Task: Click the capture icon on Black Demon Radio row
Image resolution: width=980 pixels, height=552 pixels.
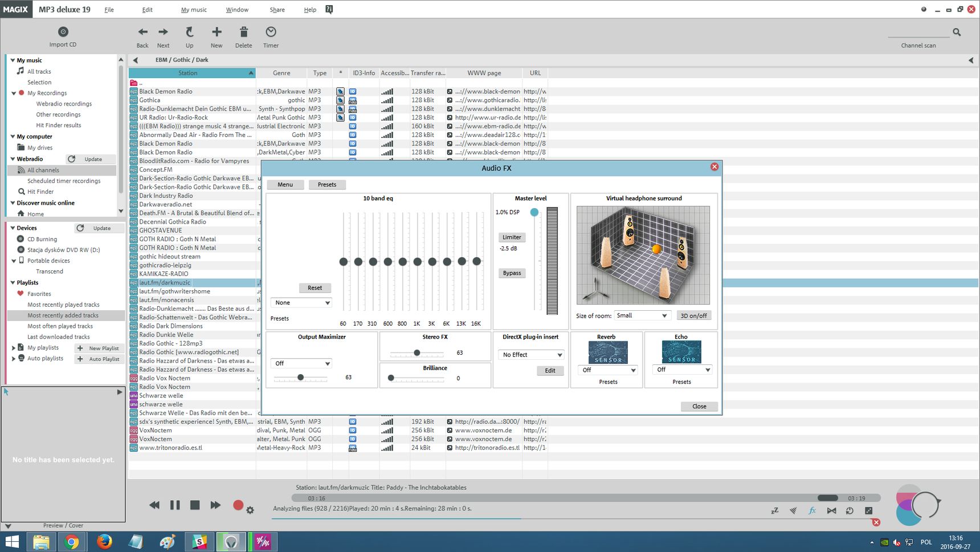Action: point(340,91)
